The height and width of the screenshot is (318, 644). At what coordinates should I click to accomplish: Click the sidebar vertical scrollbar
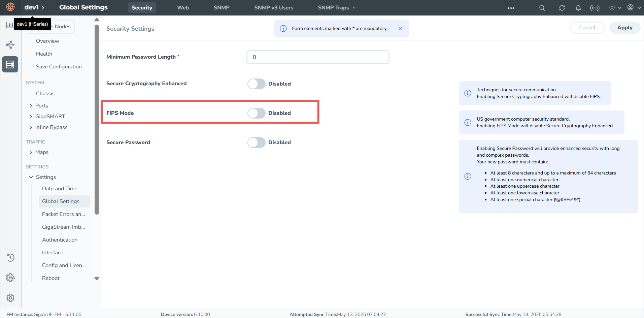tap(97, 118)
